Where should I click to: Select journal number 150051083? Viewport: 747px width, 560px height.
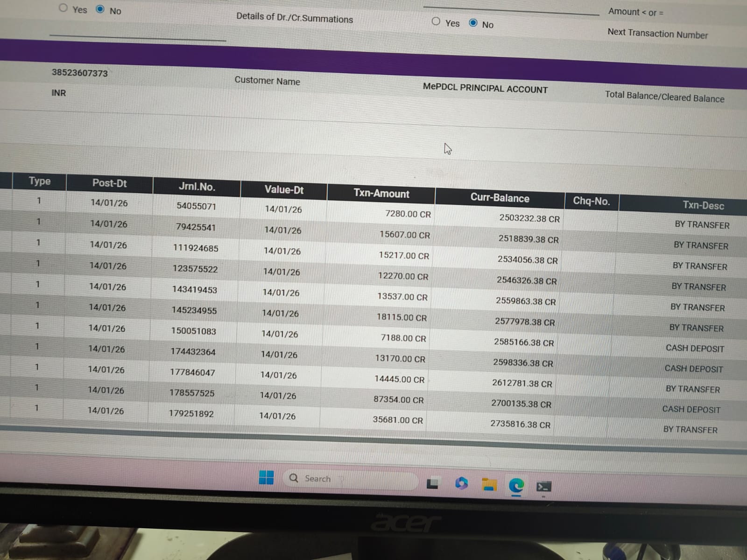[193, 331]
